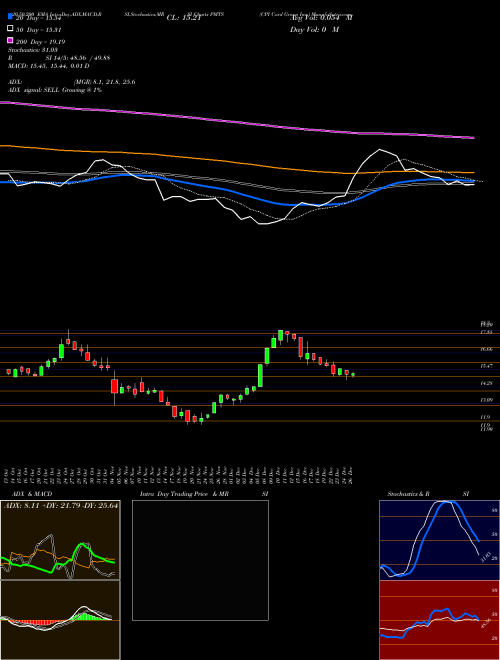500x660 pixels.
Task: Click the red RSI chart panel
Action: coord(439,620)
